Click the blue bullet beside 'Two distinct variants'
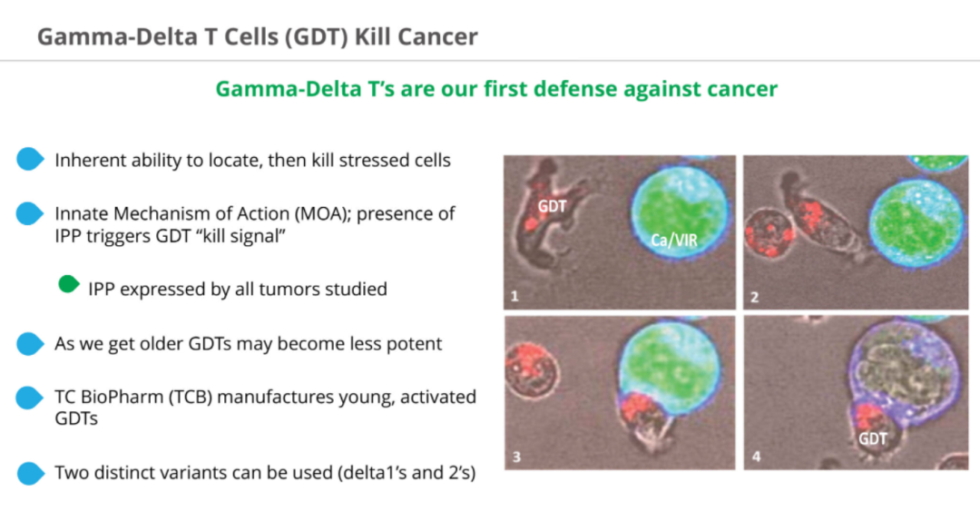 click(x=30, y=473)
